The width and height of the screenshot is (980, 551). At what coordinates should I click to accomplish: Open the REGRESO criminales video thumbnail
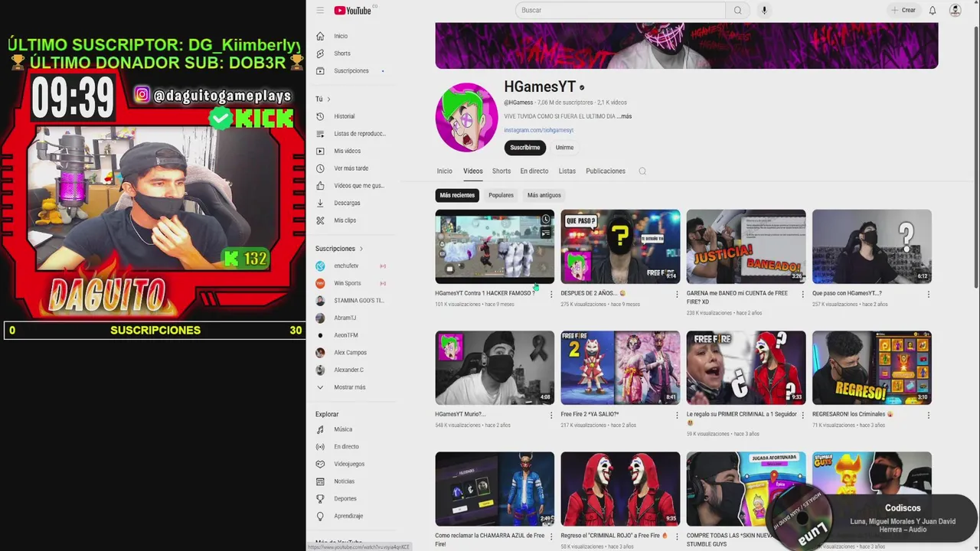871,367
